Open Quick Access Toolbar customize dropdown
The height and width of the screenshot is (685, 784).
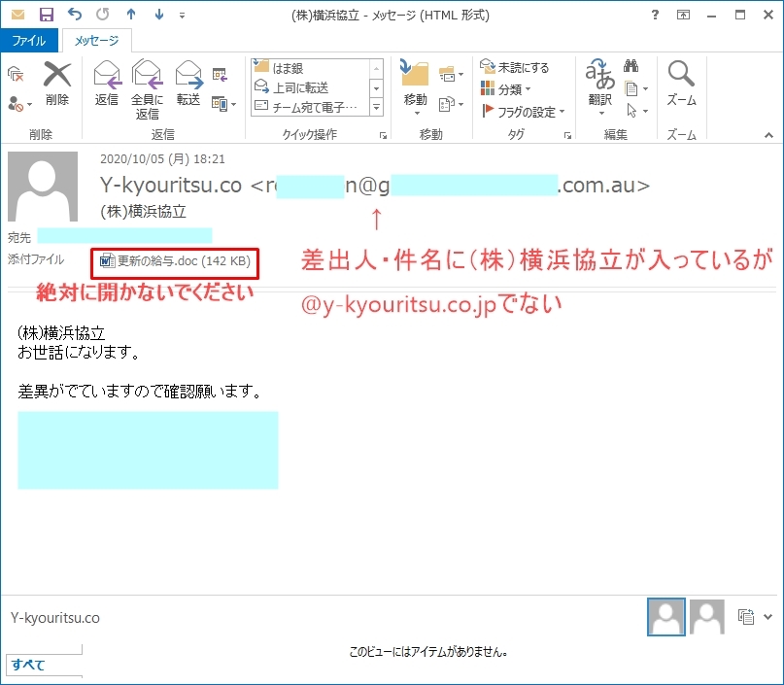(182, 16)
